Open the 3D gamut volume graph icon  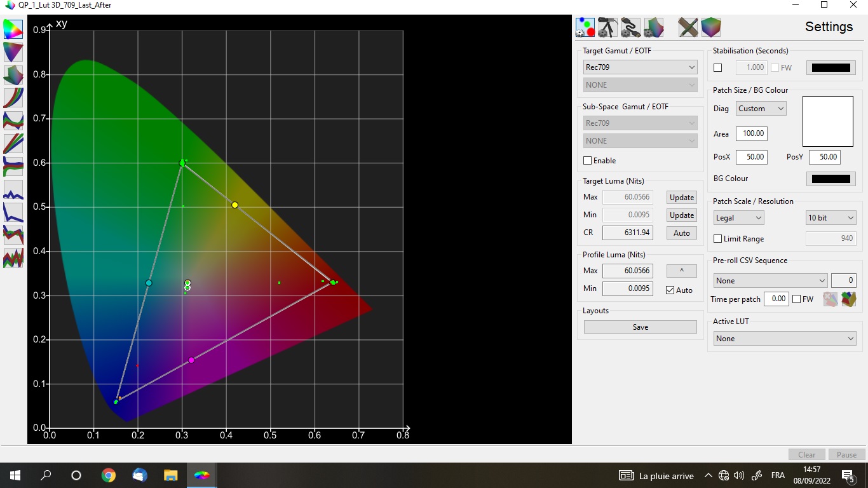(x=13, y=75)
